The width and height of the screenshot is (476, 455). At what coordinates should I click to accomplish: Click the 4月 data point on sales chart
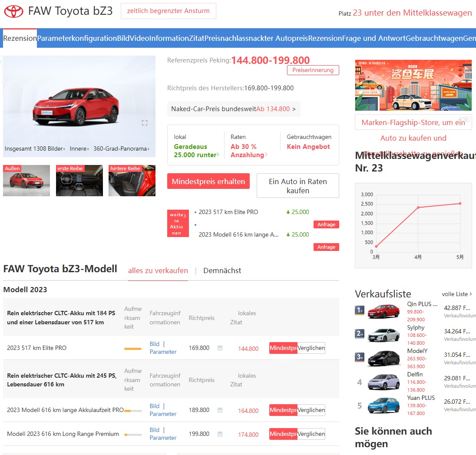(418, 208)
